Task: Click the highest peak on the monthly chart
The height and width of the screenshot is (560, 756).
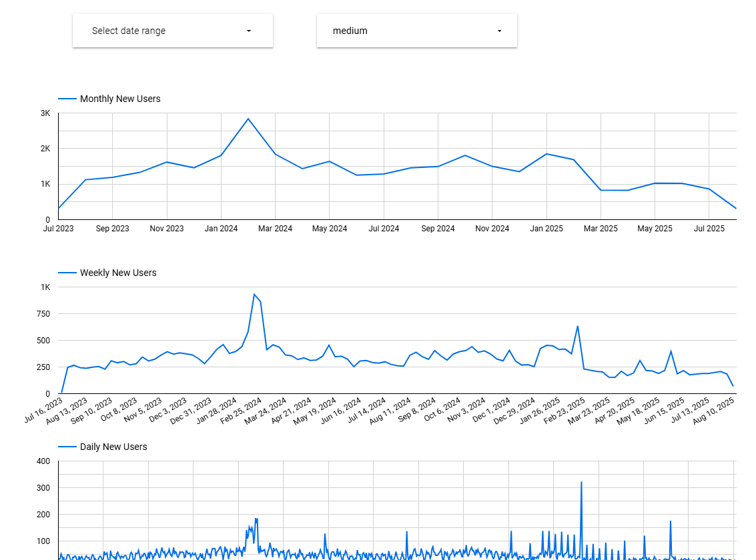Action: [x=248, y=119]
